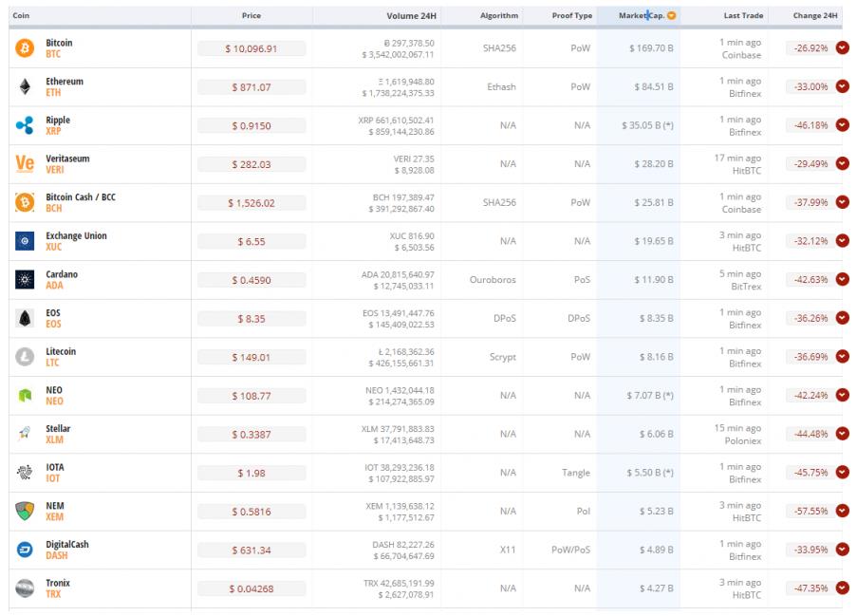Click the Cardano ADA logo icon
Viewport: 857px width, 616px height.
pyautogui.click(x=25, y=280)
